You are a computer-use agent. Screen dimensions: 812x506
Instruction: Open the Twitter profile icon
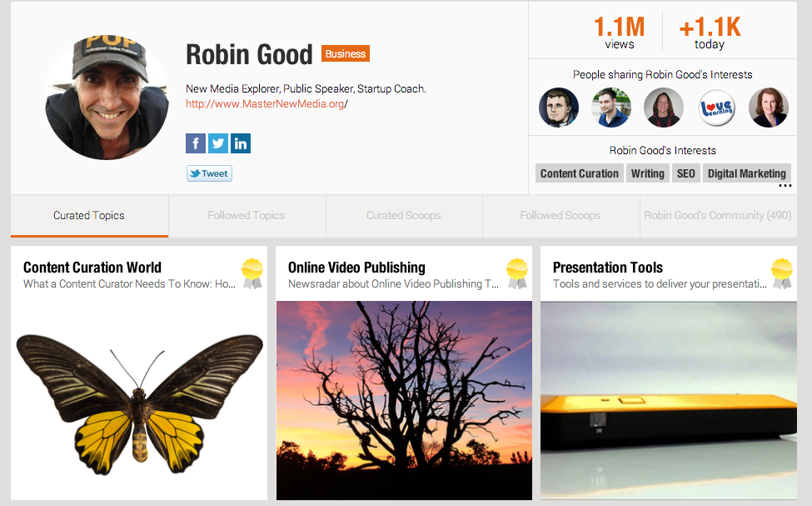tap(218, 143)
